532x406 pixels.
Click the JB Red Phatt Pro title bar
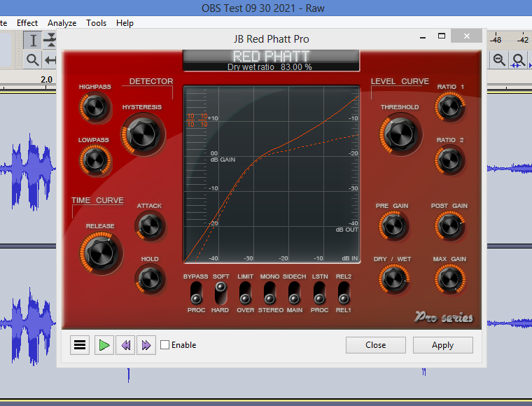(x=271, y=39)
